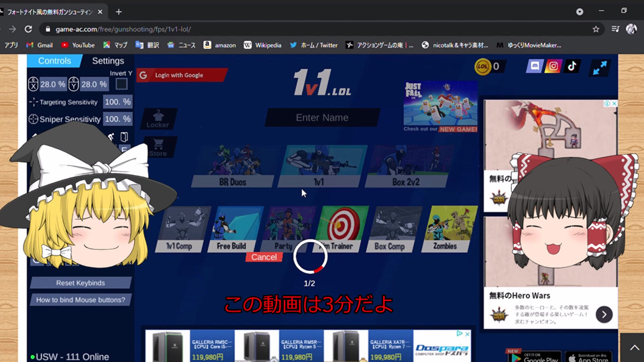Open the Apps shortcut in bookmarks bar
The image size is (644, 362).
pos(11,45)
